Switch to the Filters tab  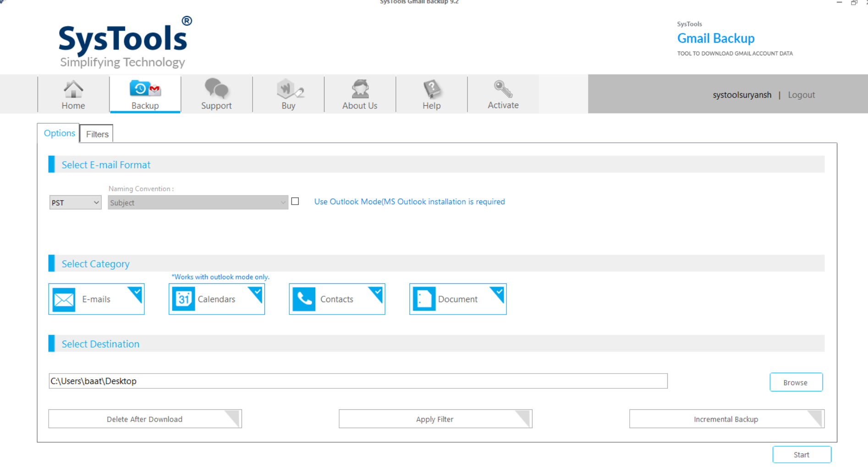pos(96,134)
